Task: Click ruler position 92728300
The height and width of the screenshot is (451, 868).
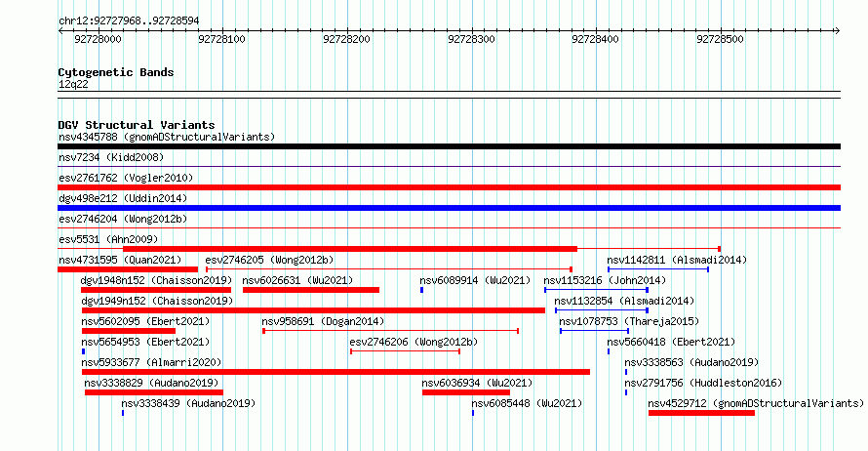Action: (x=472, y=39)
